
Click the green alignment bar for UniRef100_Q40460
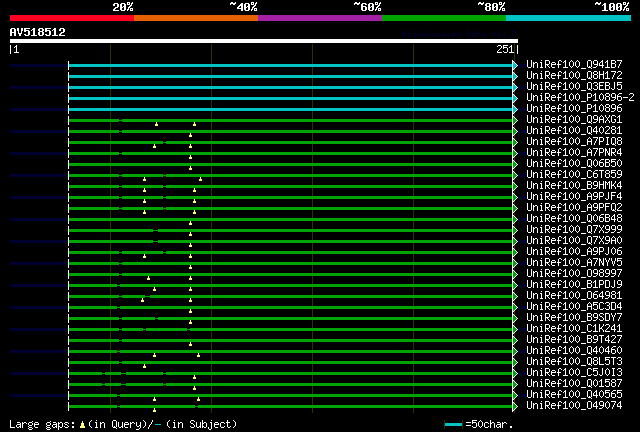[x=291, y=352]
